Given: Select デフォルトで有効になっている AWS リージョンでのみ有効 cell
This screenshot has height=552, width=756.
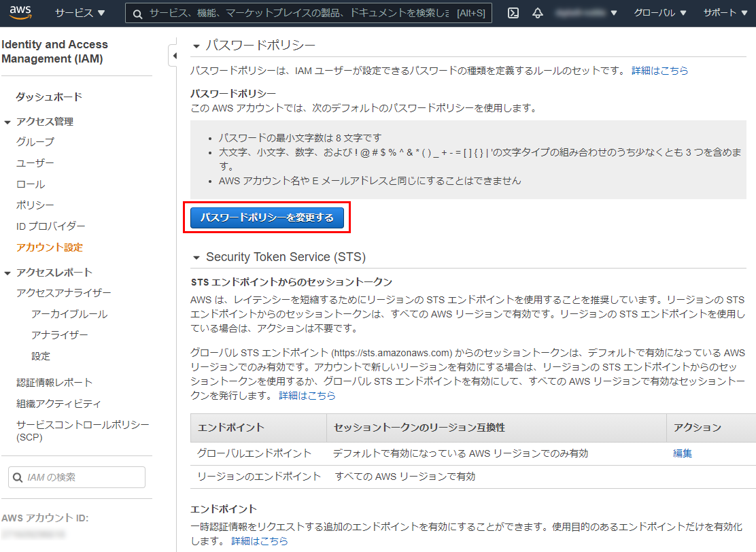Looking at the screenshot, I should (460, 453).
